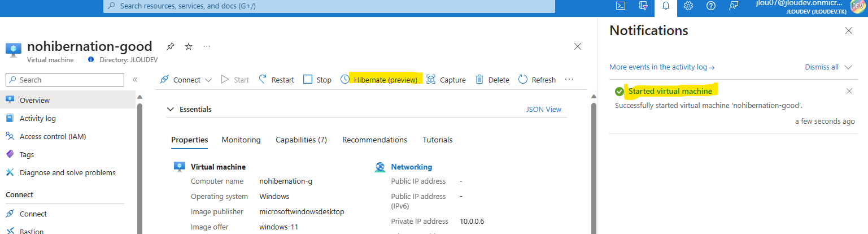Screen dimensions: 868x234
Task: Open the DEV account avatar
Action: (857, 6)
